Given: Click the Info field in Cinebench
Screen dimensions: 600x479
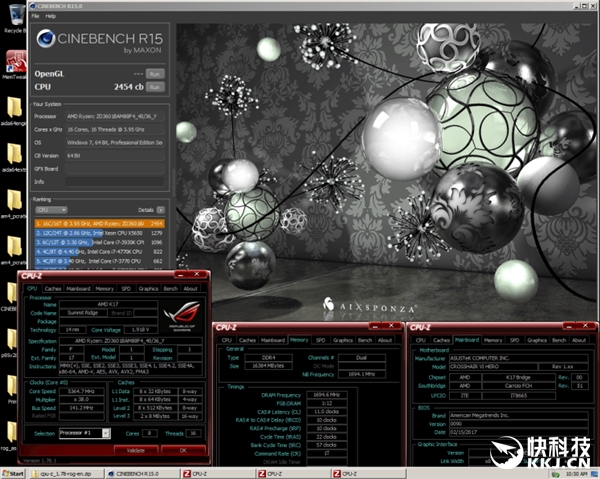Looking at the screenshot, I should pyautogui.click(x=115, y=181).
